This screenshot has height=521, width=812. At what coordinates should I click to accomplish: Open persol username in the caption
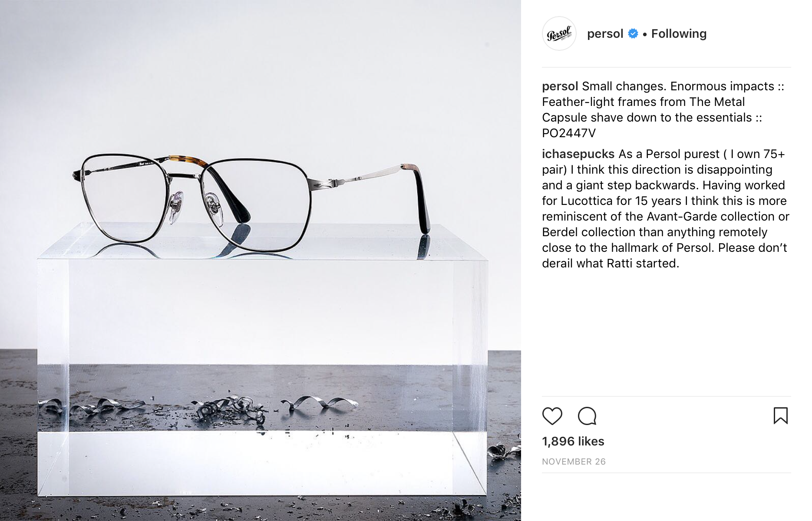pyautogui.click(x=560, y=86)
